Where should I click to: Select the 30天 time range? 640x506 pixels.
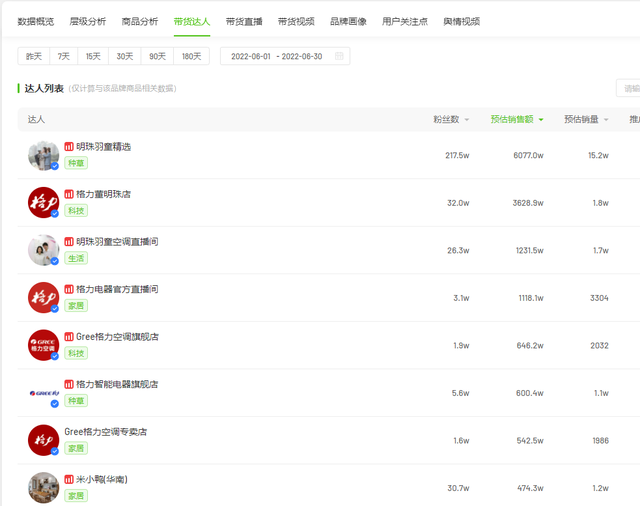pos(125,56)
